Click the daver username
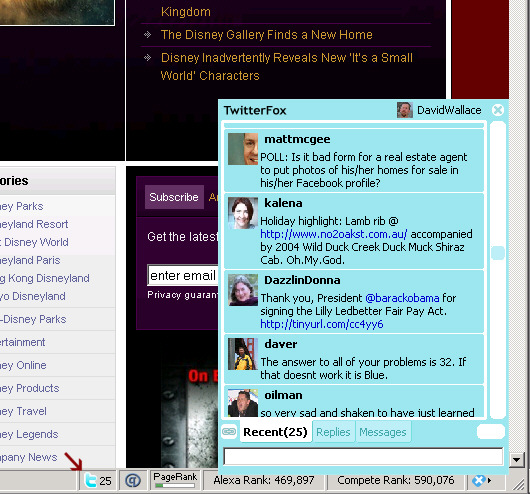This screenshot has width=530, height=494. tap(281, 344)
